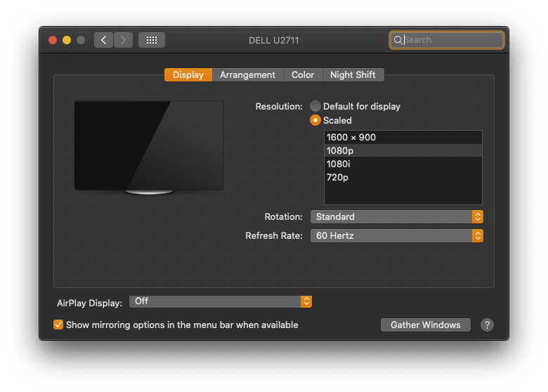This screenshot has height=392, width=548.
Task: Select the Scaled resolution option
Action: click(315, 120)
